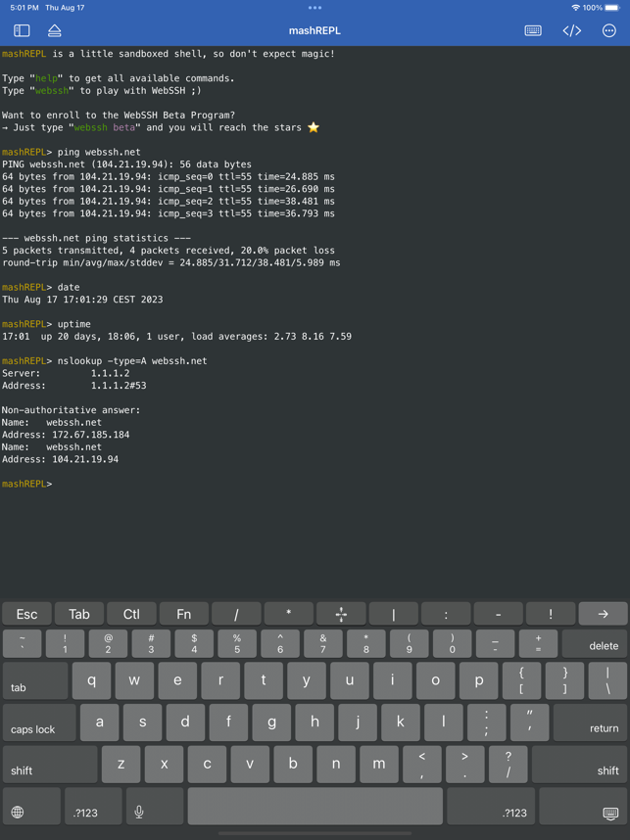Tap the green "help" command text
This screenshot has height=840, width=630.
pyautogui.click(x=46, y=78)
